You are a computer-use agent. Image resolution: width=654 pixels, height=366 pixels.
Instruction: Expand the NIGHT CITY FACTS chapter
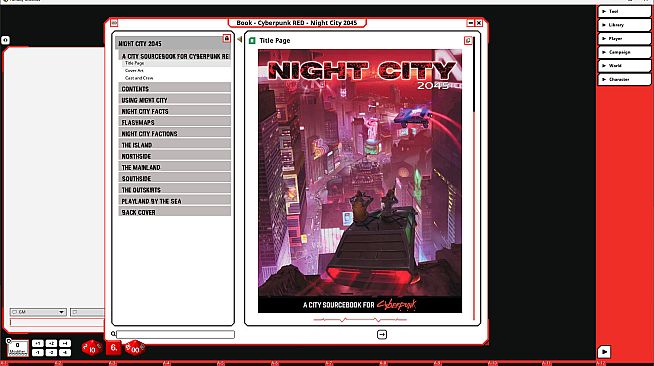175,111
